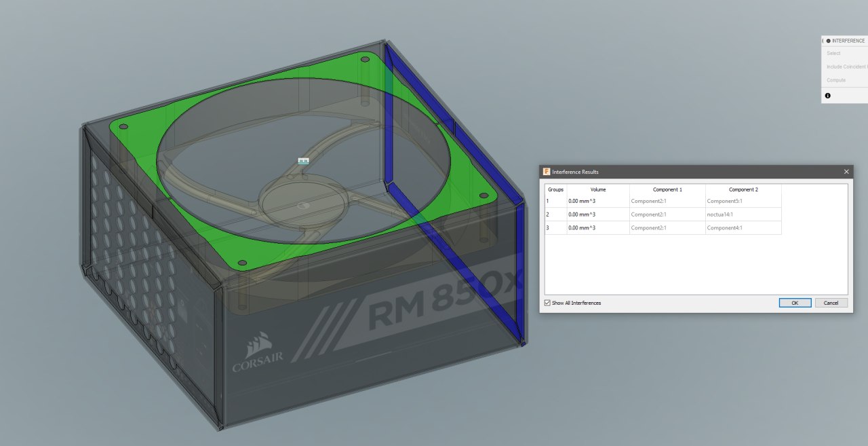Click the 0.00 mm^3 volume for group 1
The image size is (868, 446).
coord(598,201)
